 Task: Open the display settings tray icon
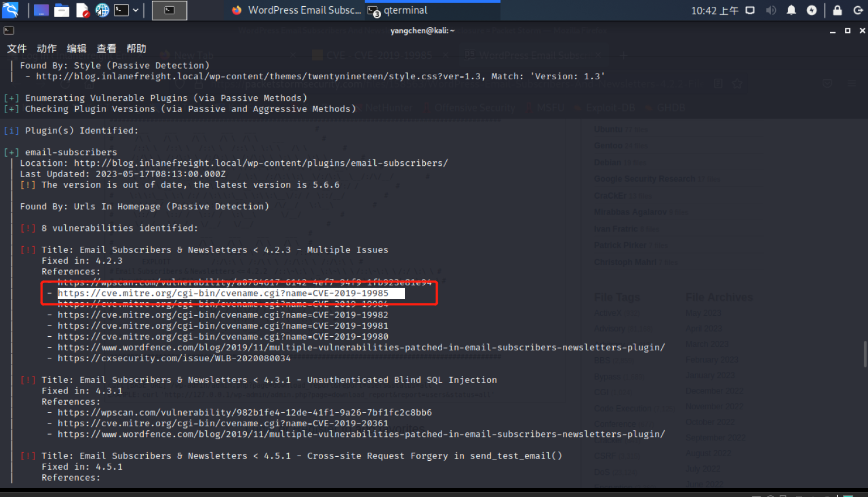pos(750,10)
